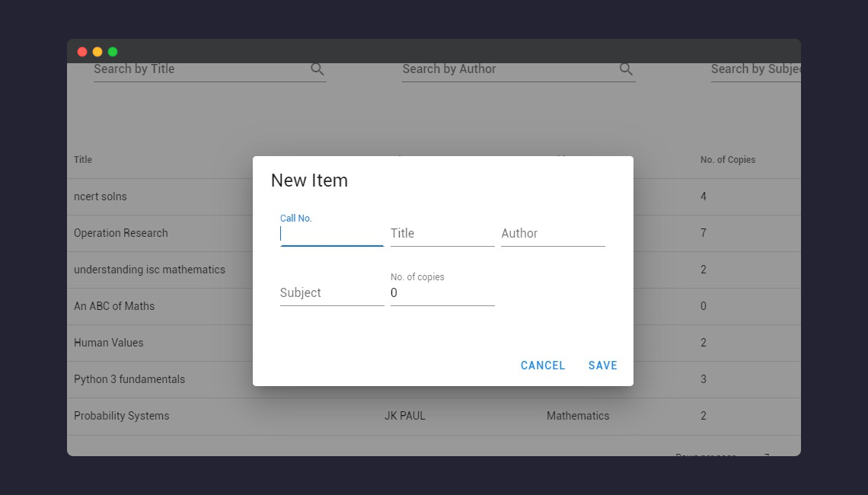The width and height of the screenshot is (868, 495).
Task: Click copies value 3 for Python 3 fundamentals
Action: coord(704,379)
